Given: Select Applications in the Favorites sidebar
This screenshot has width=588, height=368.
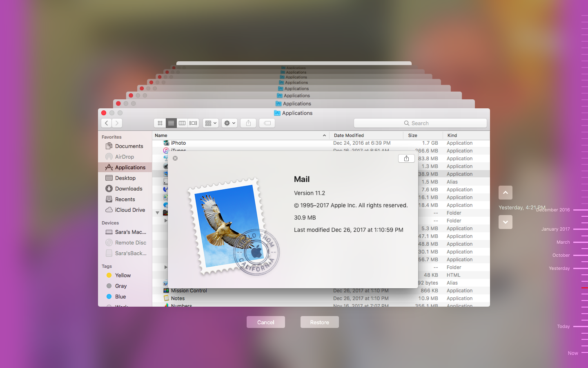Looking at the screenshot, I should [x=125, y=167].
